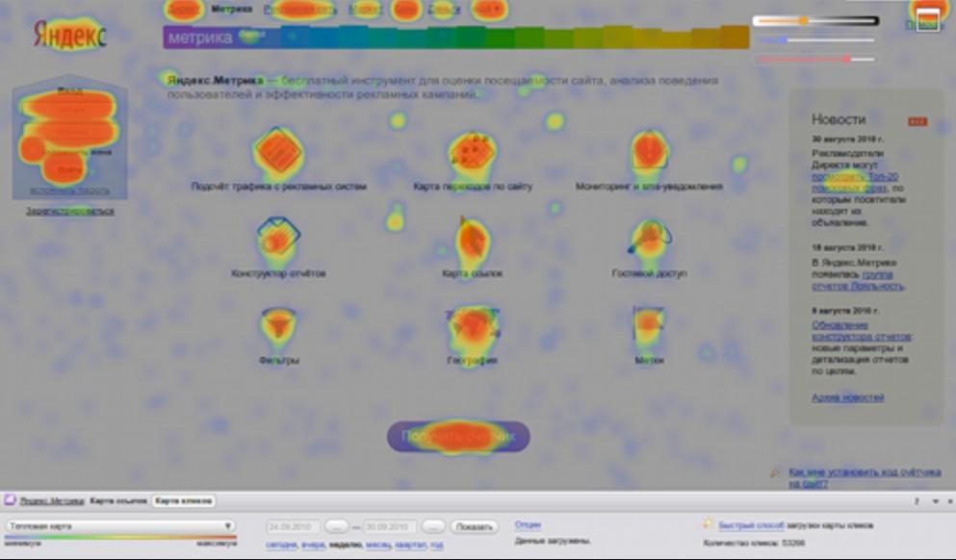Viewport: 956px width, 560px height.
Task: Switch to the click map tab
Action: pyautogui.click(x=183, y=500)
